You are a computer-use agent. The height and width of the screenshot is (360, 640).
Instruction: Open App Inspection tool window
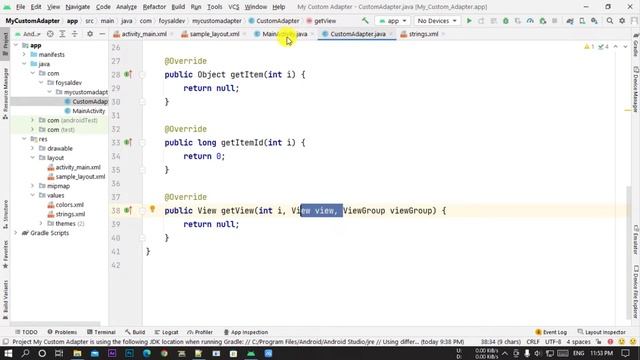coord(246,332)
